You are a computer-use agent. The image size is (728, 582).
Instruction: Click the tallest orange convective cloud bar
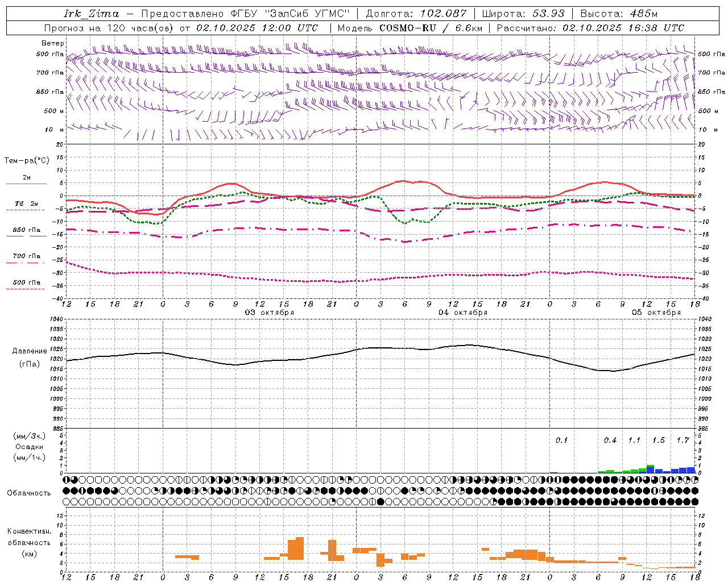click(x=300, y=548)
